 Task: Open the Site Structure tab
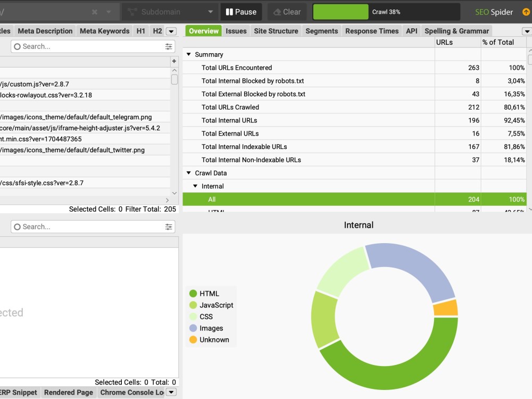coord(276,31)
